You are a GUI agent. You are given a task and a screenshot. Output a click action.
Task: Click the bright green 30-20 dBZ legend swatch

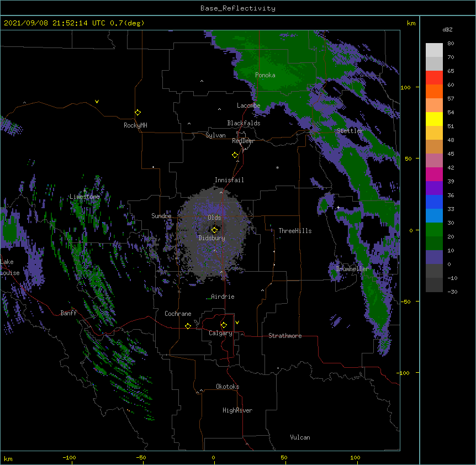(x=434, y=230)
